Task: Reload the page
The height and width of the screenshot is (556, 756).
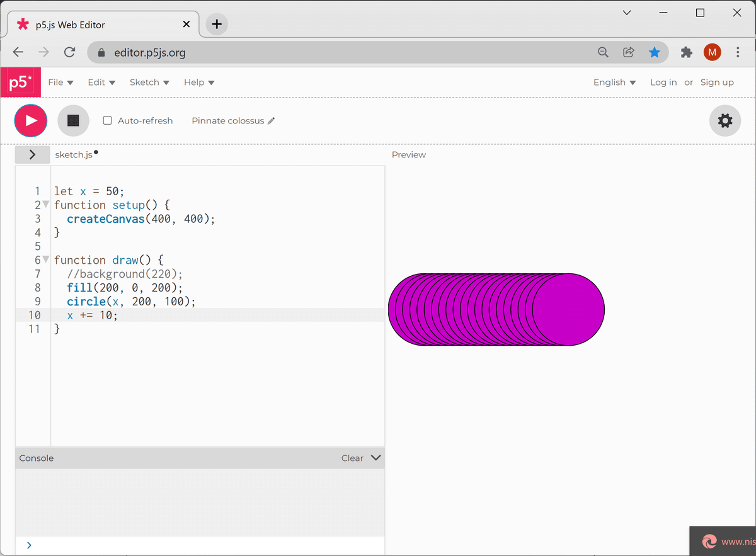Action: tap(70, 52)
